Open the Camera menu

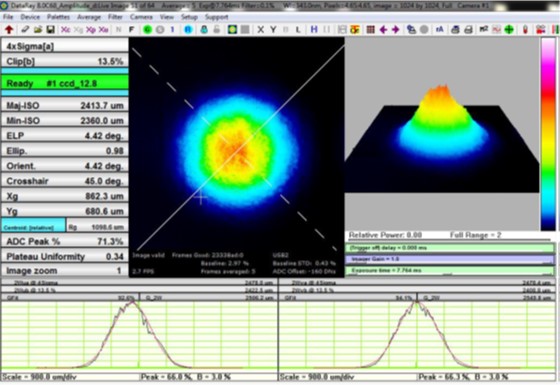(x=141, y=17)
